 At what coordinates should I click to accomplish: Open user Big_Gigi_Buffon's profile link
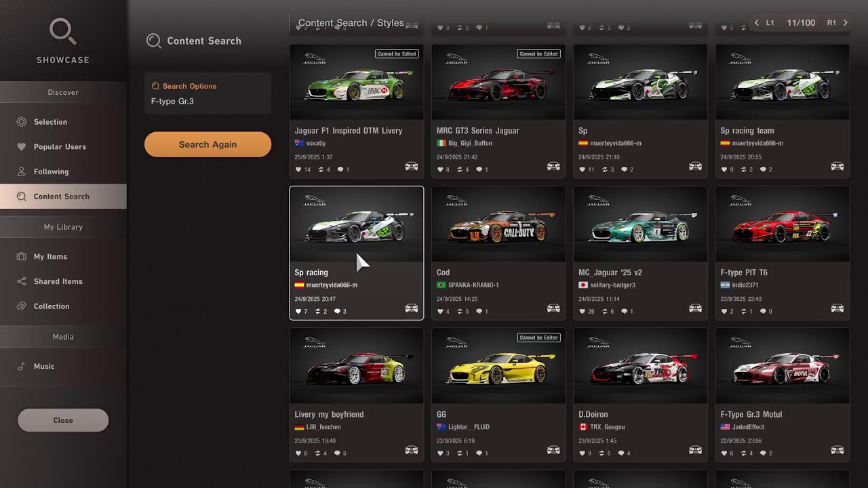(x=470, y=144)
